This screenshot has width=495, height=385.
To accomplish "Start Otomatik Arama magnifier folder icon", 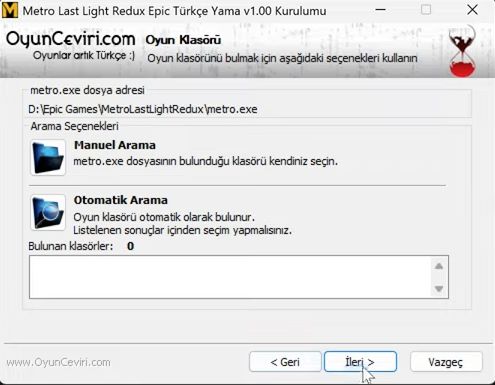I will pyautogui.click(x=48, y=213).
